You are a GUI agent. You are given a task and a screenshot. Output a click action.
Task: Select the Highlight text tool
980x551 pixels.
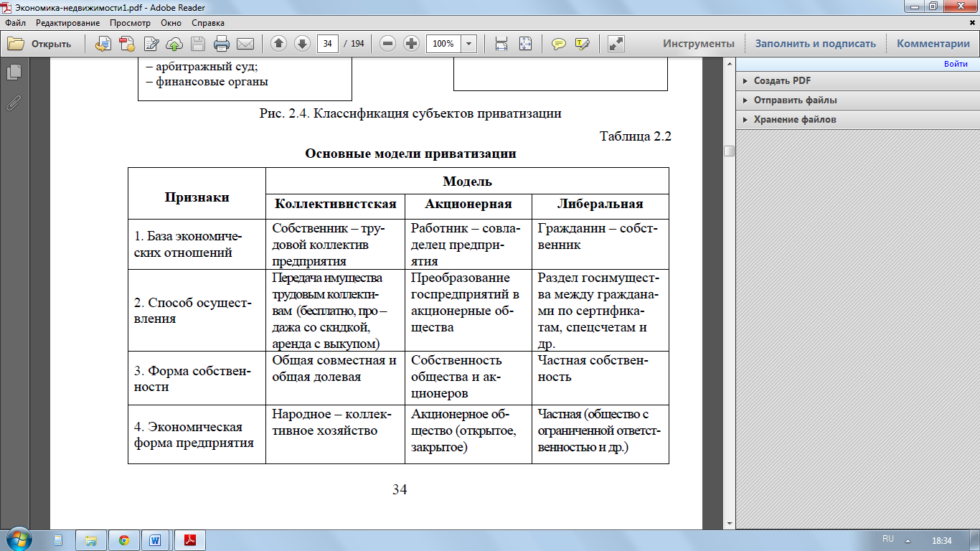[582, 44]
